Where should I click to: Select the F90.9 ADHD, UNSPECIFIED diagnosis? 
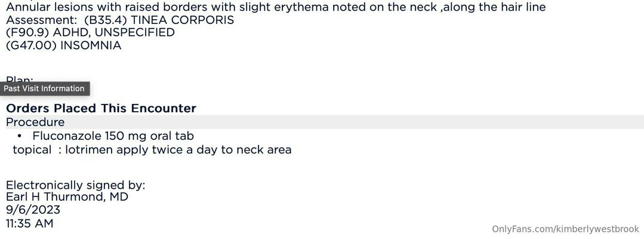[90, 32]
